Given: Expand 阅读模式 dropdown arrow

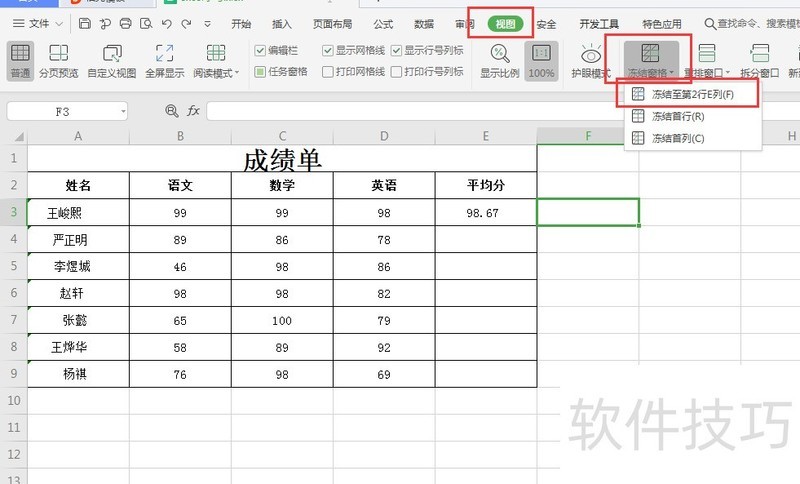Looking at the screenshot, I should [x=237, y=73].
